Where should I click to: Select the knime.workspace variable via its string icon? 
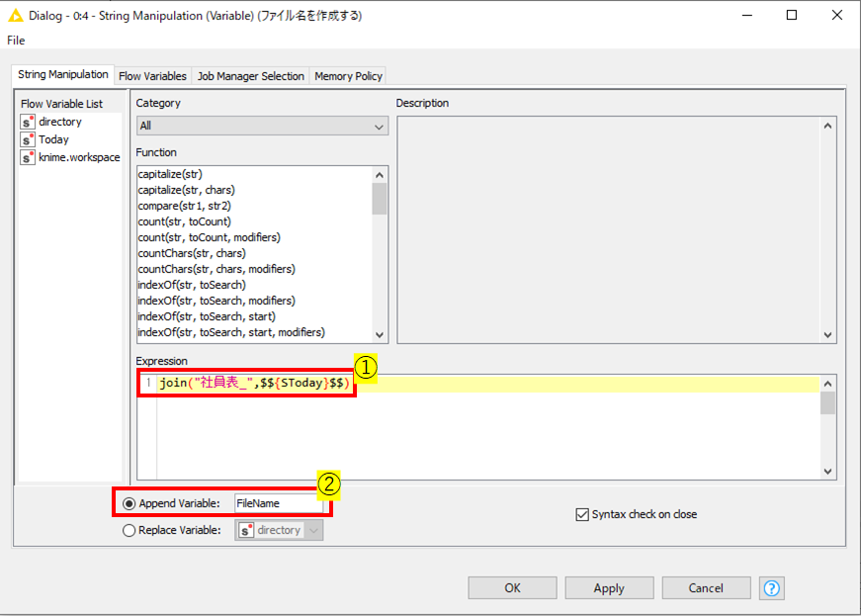[x=27, y=157]
